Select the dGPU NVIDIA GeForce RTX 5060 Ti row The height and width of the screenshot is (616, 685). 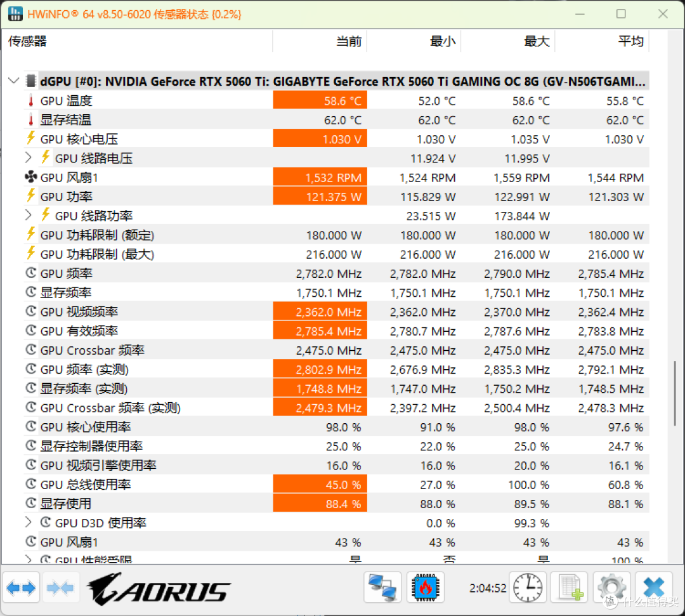(337, 81)
